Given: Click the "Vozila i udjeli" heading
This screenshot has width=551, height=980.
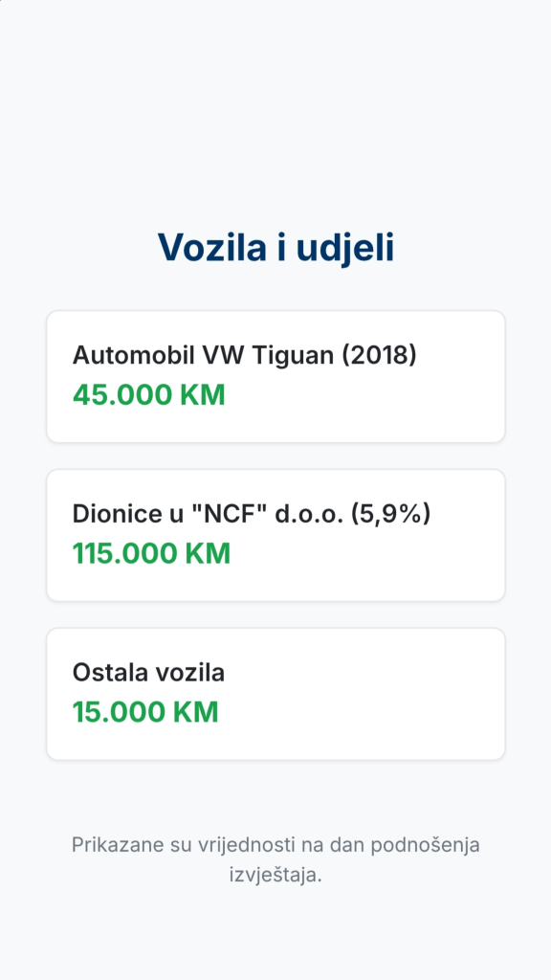Looking at the screenshot, I should coord(275,248).
